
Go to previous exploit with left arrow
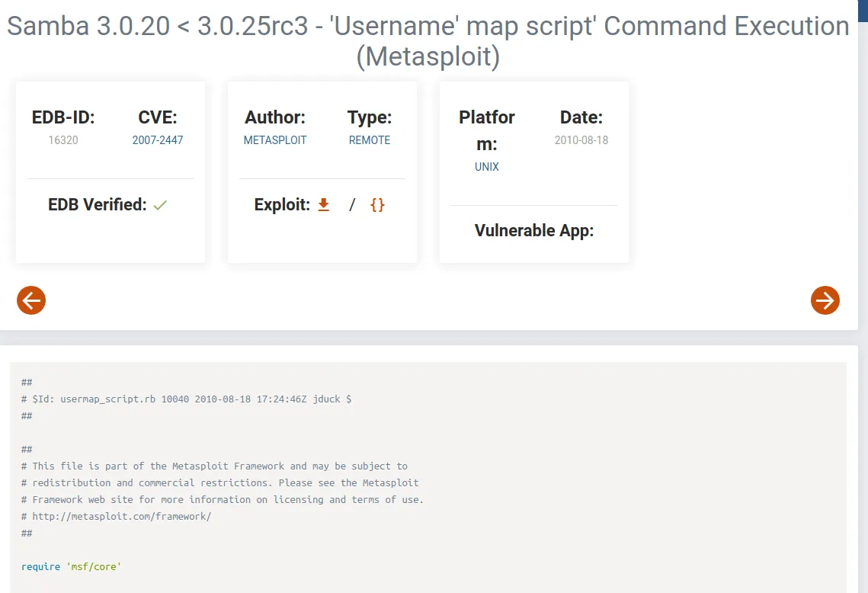coord(31,300)
